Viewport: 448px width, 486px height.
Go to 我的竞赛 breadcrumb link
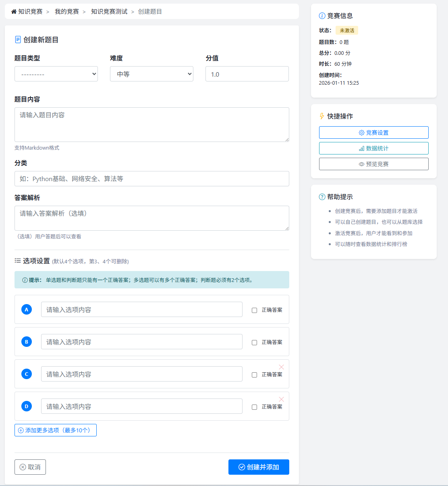tap(67, 12)
